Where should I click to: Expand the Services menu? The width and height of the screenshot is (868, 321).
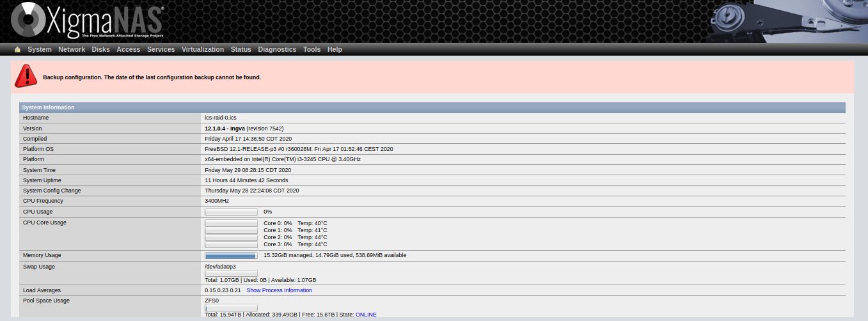[161, 50]
